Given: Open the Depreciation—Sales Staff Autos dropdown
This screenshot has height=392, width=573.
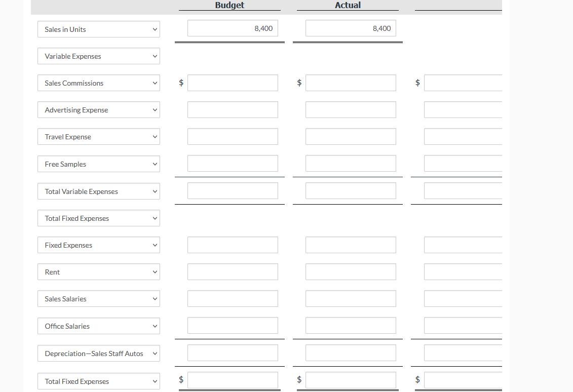Looking at the screenshot, I should (x=98, y=353).
